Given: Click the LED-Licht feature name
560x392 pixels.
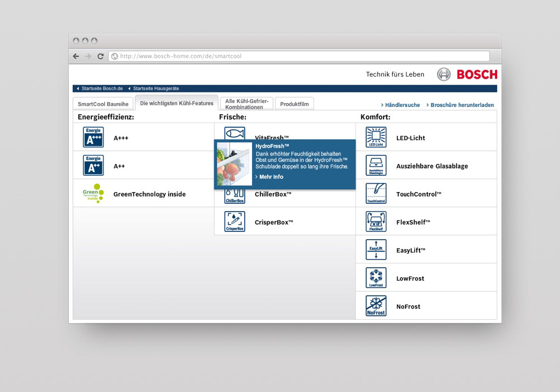Looking at the screenshot, I should [410, 138].
